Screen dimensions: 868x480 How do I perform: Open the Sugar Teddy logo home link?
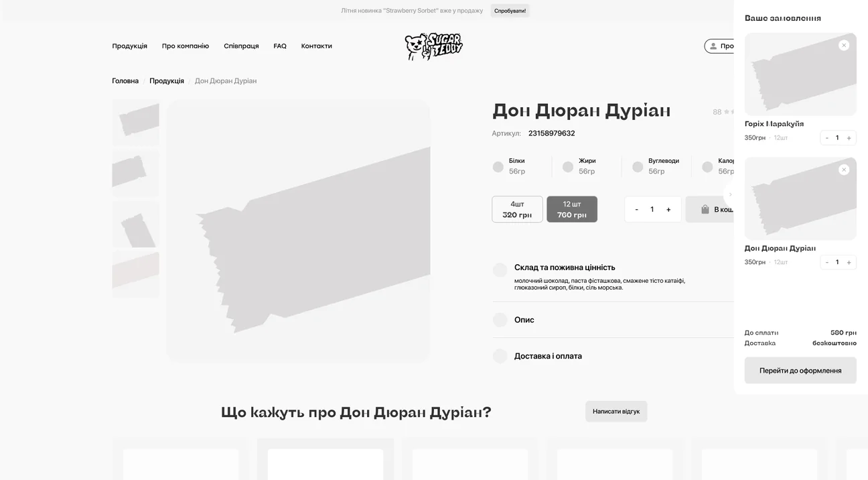click(x=433, y=46)
